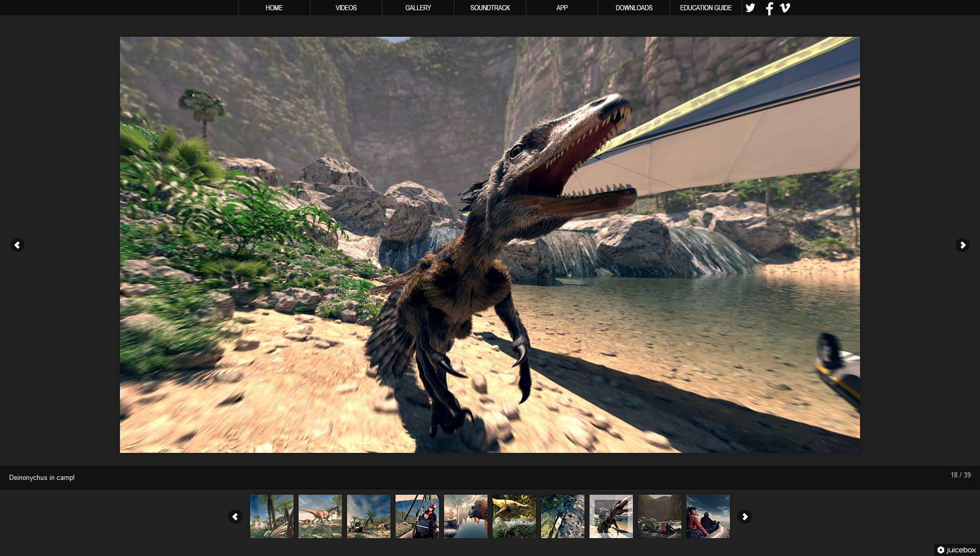The height and width of the screenshot is (556, 980).
Task: Select the flying creature over water thumbnail
Action: [x=465, y=516]
